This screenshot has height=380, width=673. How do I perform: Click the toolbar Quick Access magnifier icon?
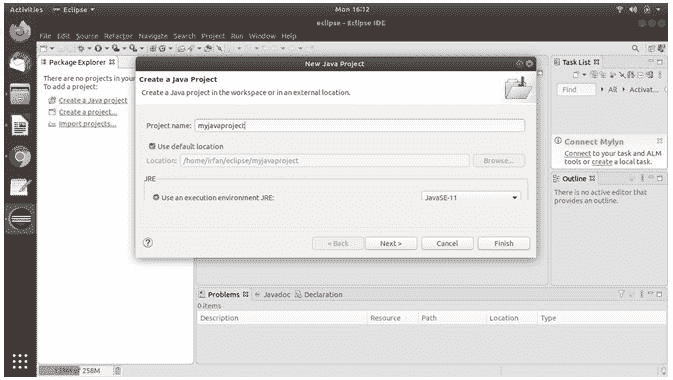click(635, 49)
